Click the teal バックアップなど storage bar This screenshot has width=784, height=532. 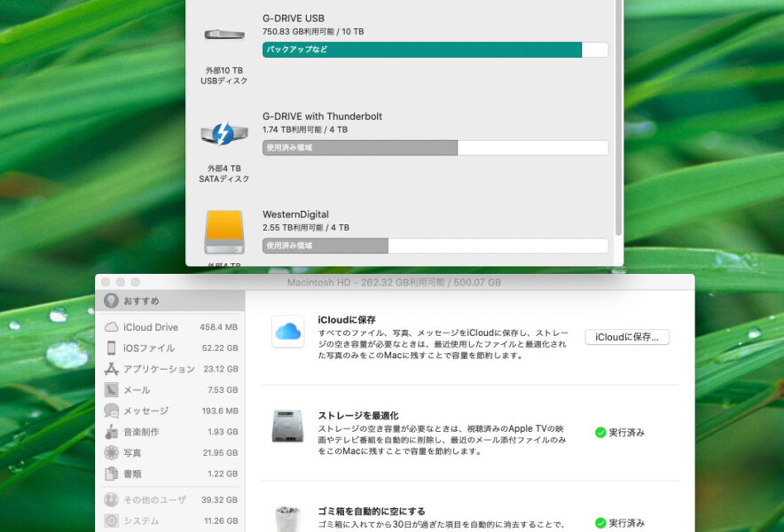422,50
